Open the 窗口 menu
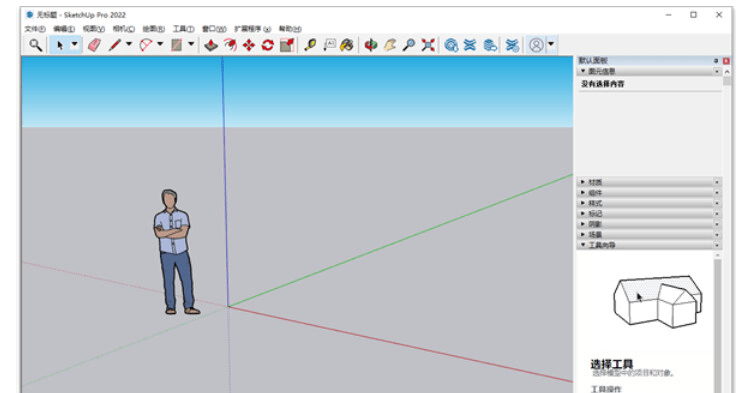The width and height of the screenshot is (746, 393). pyautogui.click(x=214, y=29)
